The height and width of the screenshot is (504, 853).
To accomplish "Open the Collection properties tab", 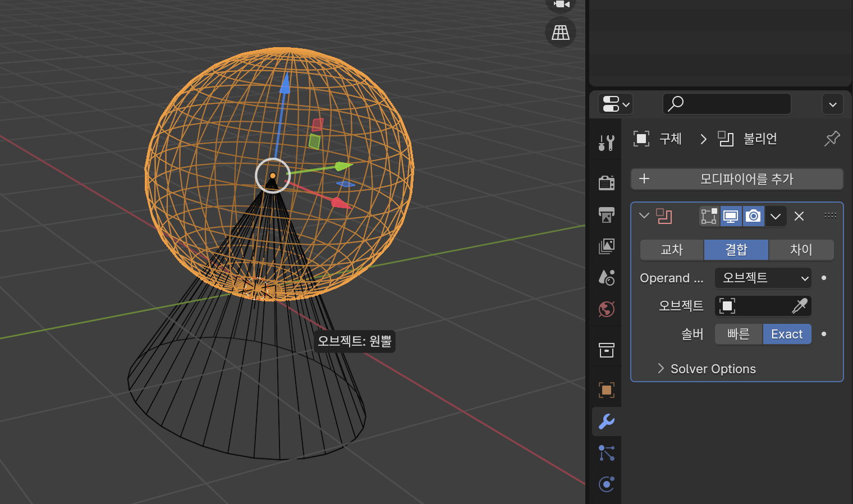I will point(607,350).
